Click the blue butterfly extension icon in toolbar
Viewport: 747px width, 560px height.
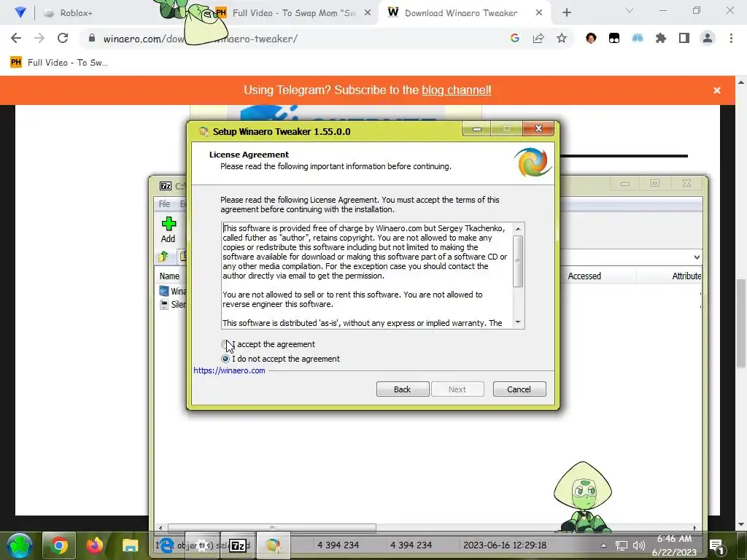(638, 38)
